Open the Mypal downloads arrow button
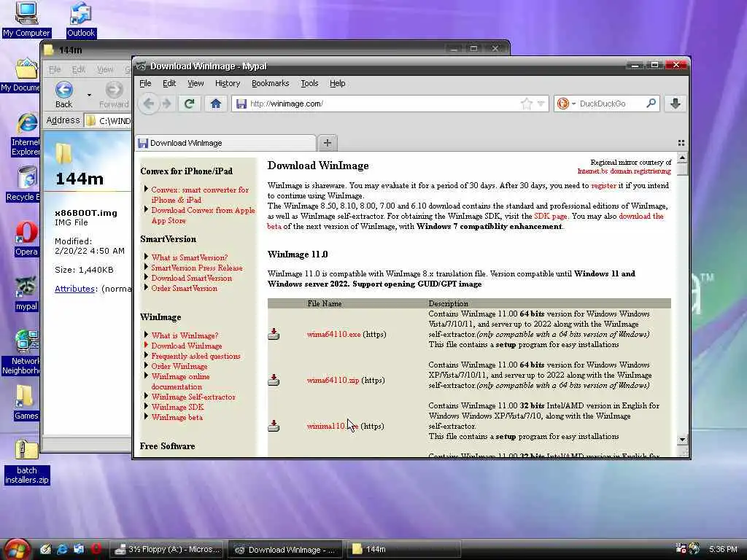The image size is (747, 560). point(675,104)
